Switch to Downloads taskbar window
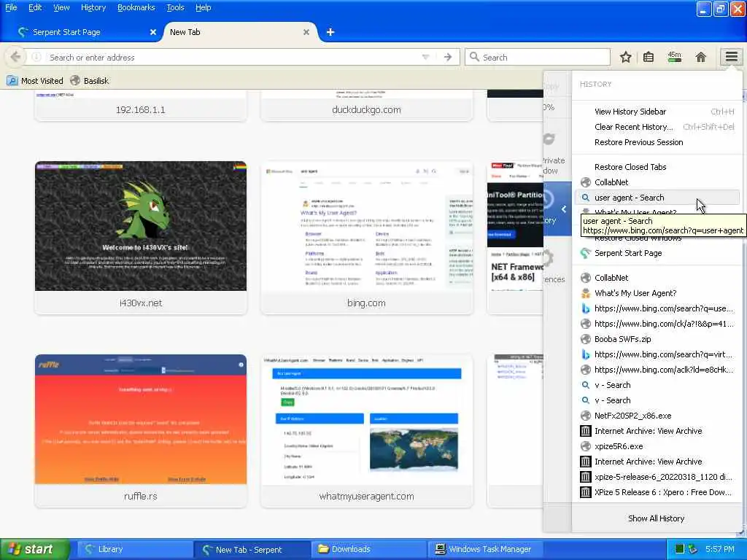 368,549
